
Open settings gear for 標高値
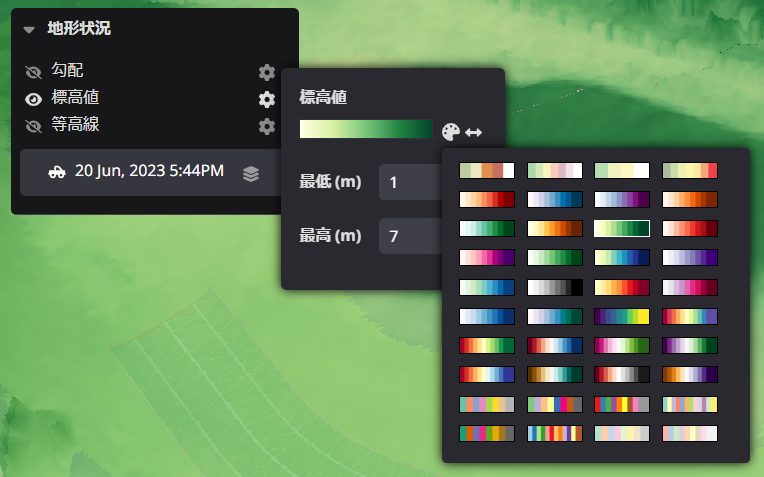(267, 99)
